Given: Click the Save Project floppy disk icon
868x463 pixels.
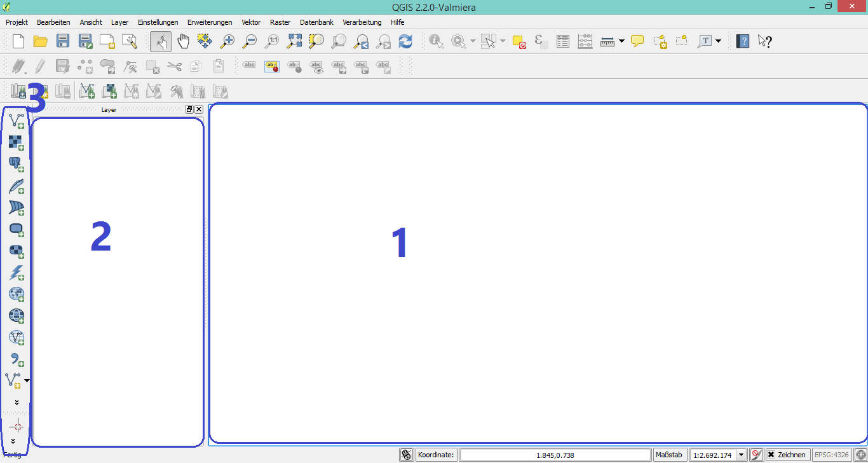Looking at the screenshot, I should coord(63,42).
